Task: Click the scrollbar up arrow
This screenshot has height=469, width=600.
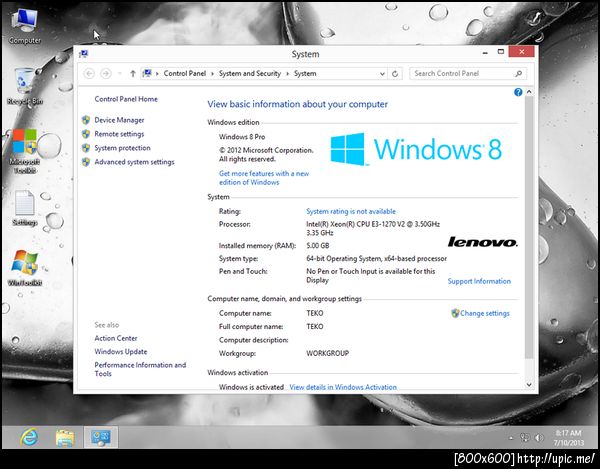Action: (x=529, y=92)
